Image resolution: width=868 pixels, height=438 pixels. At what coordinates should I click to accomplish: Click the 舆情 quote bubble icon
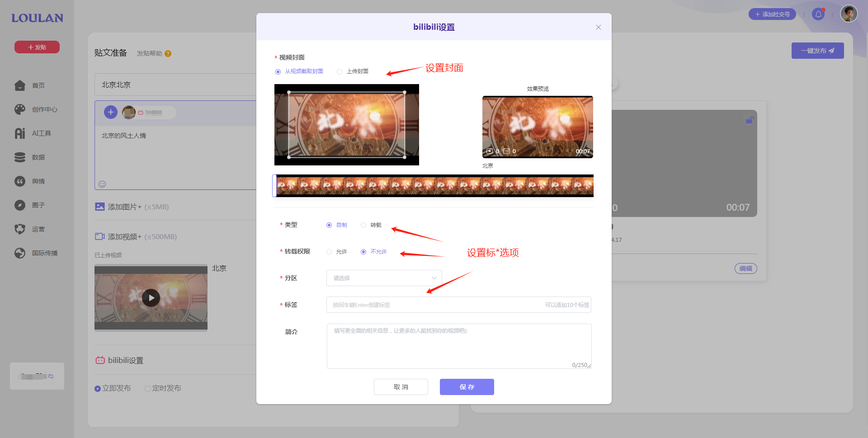click(20, 181)
